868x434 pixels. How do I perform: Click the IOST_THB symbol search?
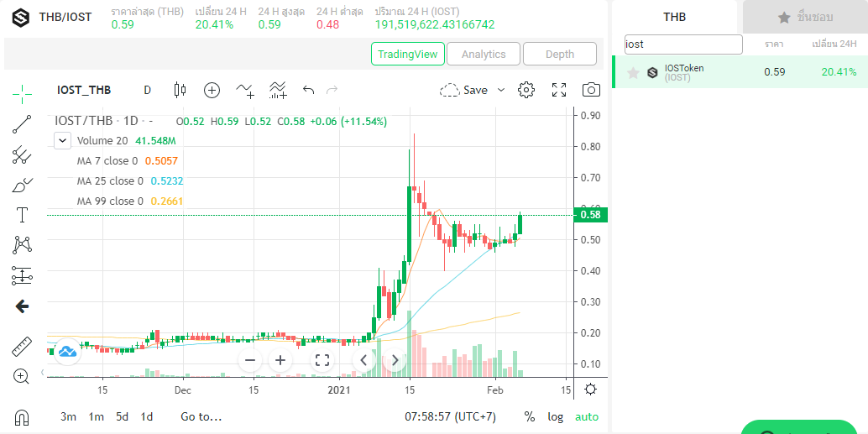84,90
